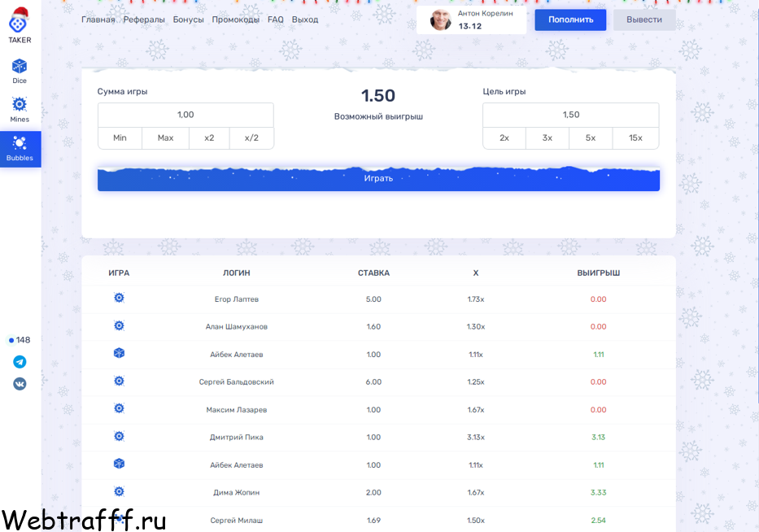This screenshot has width=759, height=532.
Task: Select the 15x game target
Action: [635, 138]
